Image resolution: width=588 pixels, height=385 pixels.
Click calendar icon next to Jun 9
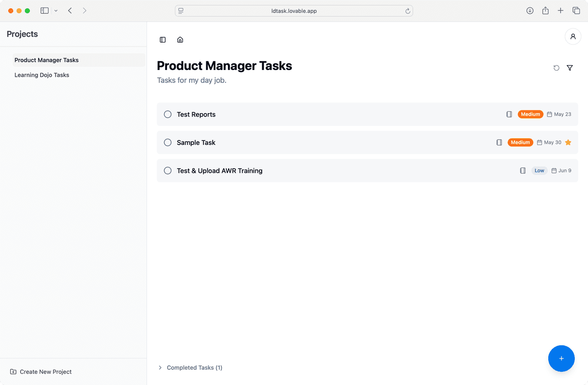pos(554,170)
